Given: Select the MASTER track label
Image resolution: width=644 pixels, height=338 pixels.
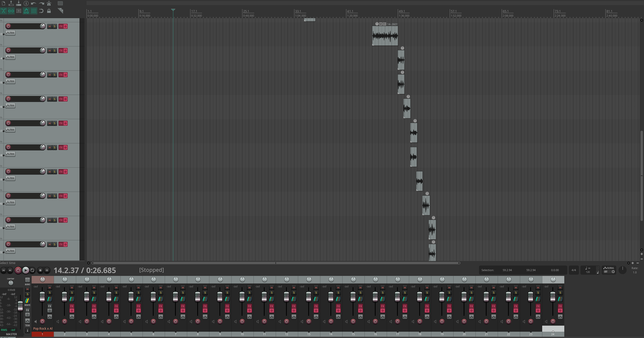Looking at the screenshot, I should click(11, 334).
